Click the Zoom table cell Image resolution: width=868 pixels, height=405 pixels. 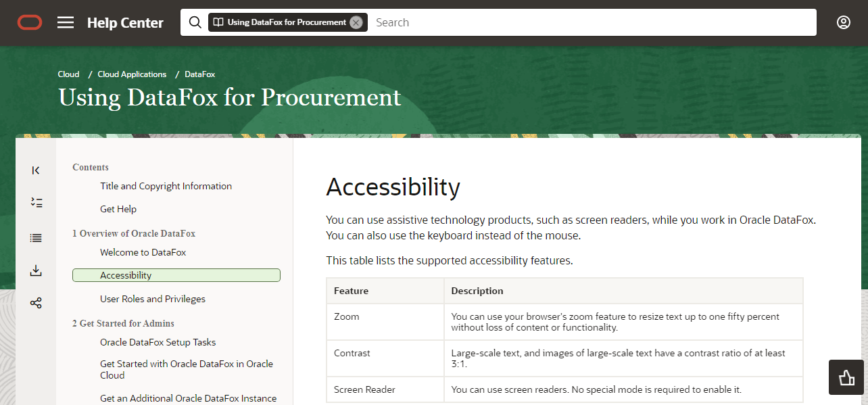tap(385, 322)
